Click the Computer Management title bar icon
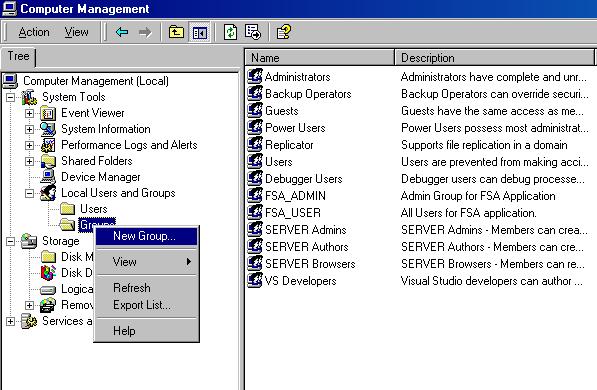Screen dimensions: 597x390 [9, 8]
